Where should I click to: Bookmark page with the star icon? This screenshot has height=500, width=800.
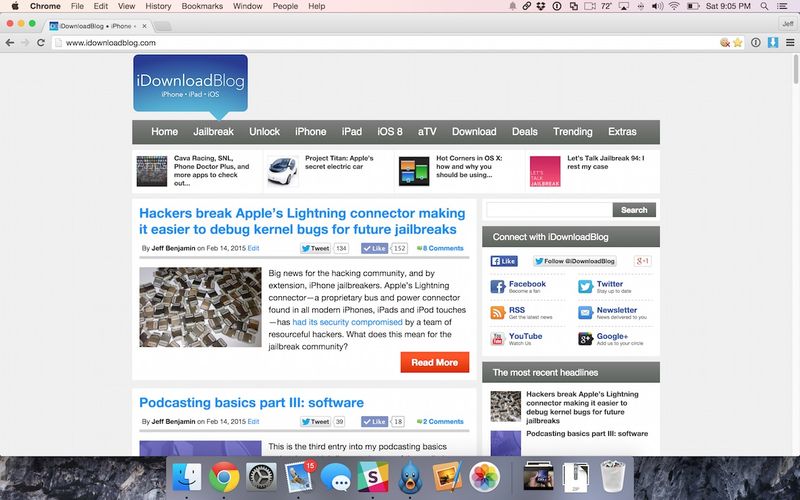pos(737,43)
